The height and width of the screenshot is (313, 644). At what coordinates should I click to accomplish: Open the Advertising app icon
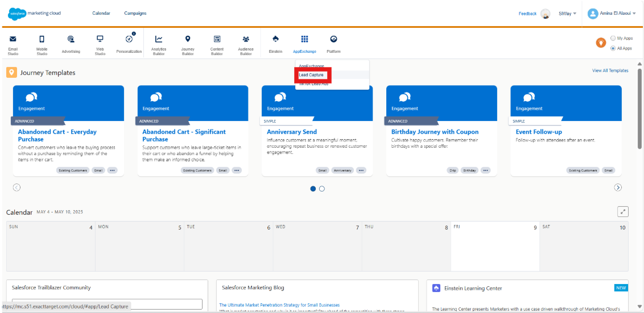click(x=71, y=39)
